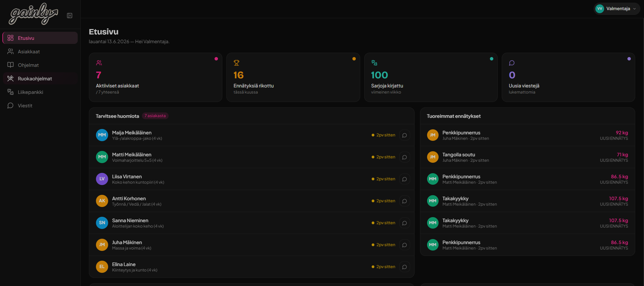Message Maija Meikäläinen via chat icon
Screen dimensions: 644x286
(404, 135)
